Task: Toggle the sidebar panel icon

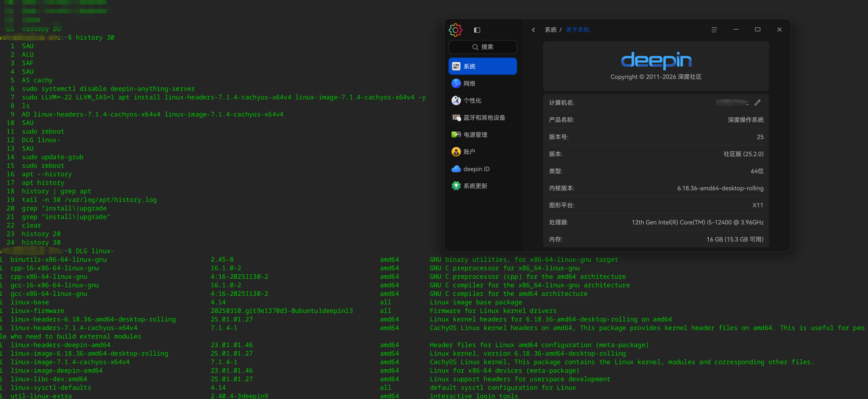Action: [x=477, y=30]
